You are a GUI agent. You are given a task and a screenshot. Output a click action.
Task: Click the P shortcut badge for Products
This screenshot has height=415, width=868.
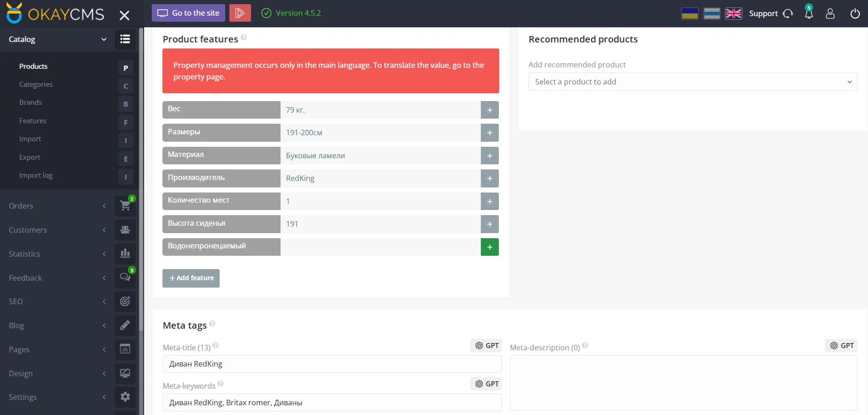click(x=126, y=68)
